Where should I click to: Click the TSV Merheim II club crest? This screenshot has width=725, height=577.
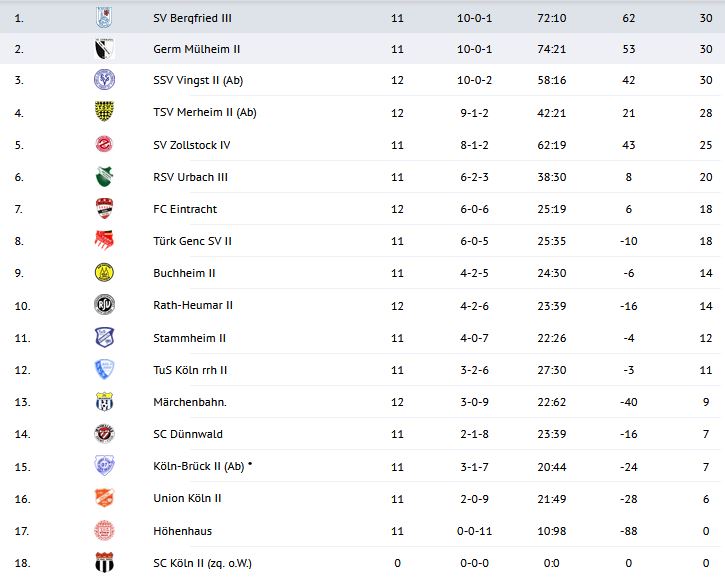tap(104, 112)
